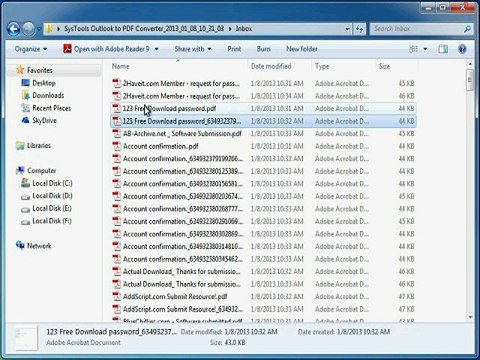Click the Burn toolbar button
Image resolution: width=480 pixels, height=360 pixels.
[263, 49]
